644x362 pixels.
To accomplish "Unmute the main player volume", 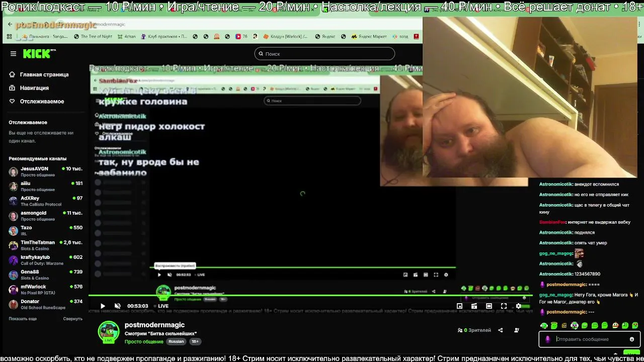I will pos(117,306).
